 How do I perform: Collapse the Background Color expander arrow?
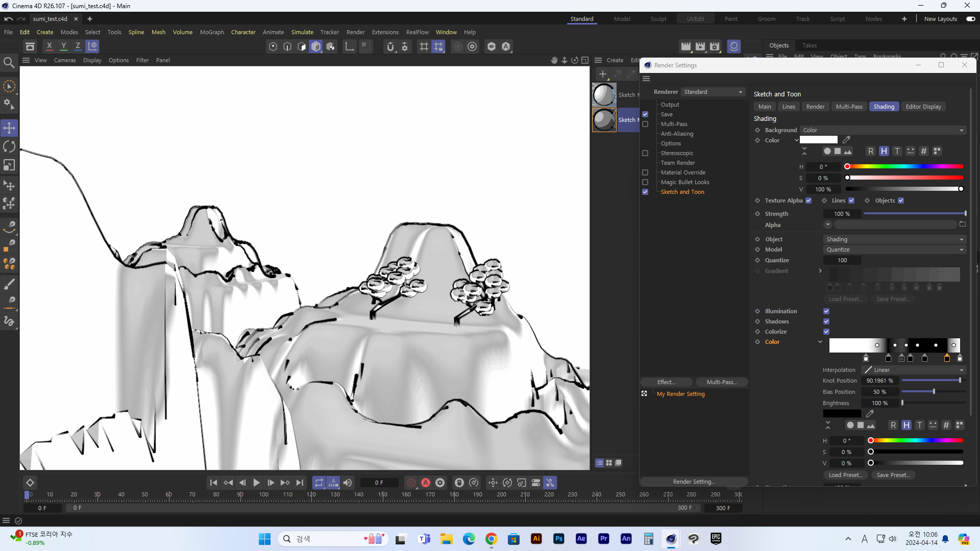(796, 140)
